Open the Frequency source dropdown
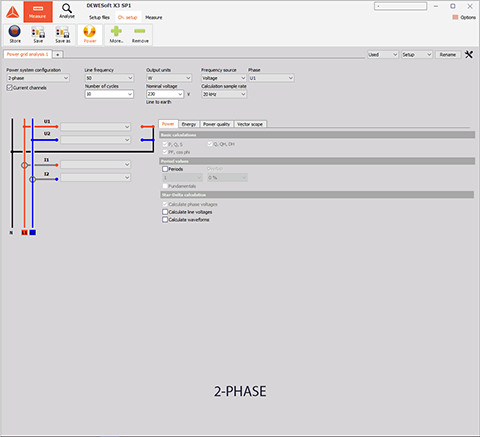Screen dimensions: 480x437 pyautogui.click(x=224, y=78)
